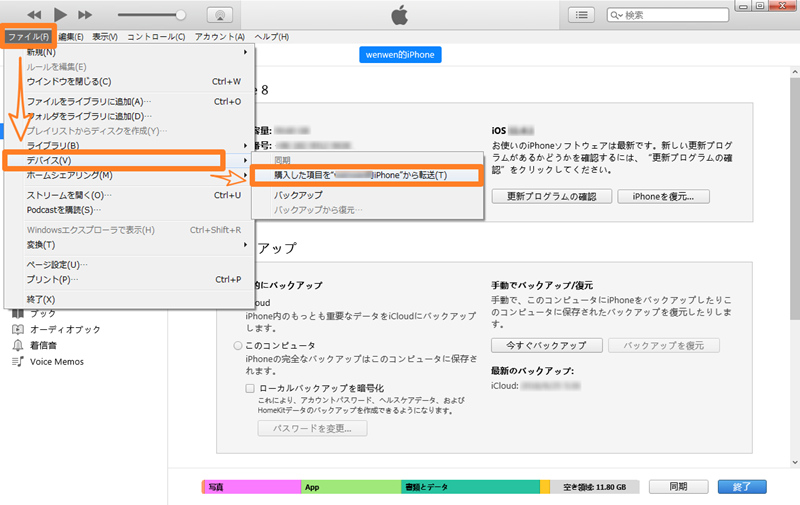Click the wenwen的iPhone device button

pos(400,55)
